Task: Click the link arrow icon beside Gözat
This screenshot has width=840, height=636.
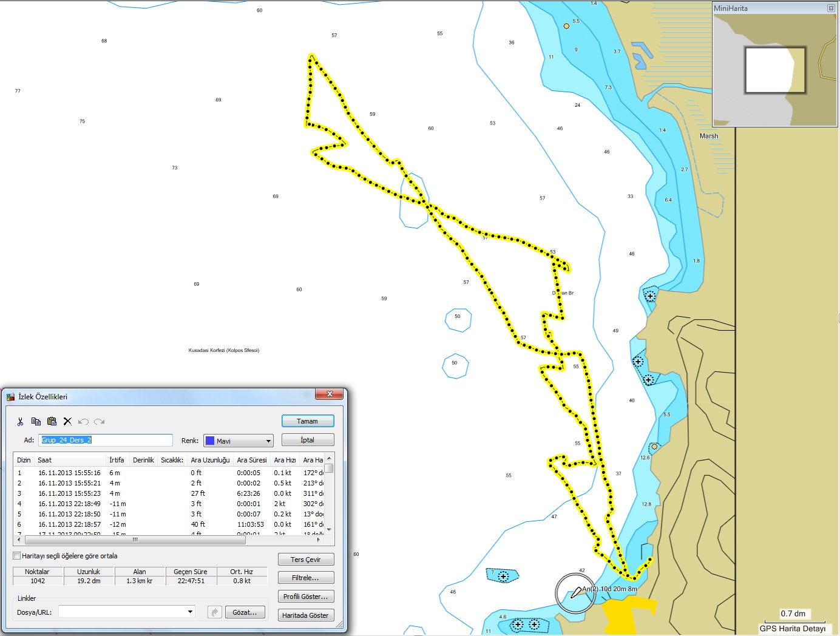Action: [214, 612]
